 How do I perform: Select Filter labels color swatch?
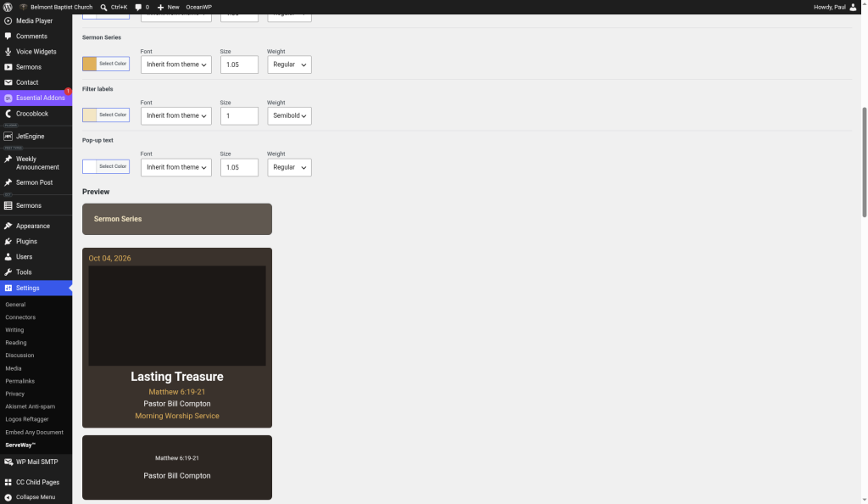click(89, 115)
